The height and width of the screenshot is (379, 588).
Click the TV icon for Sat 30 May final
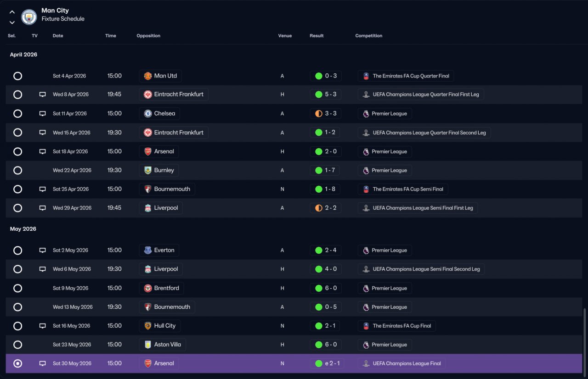[42, 363]
